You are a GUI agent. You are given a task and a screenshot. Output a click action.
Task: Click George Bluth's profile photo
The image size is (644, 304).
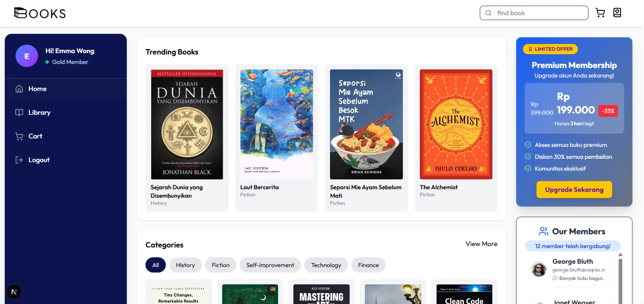(x=539, y=269)
